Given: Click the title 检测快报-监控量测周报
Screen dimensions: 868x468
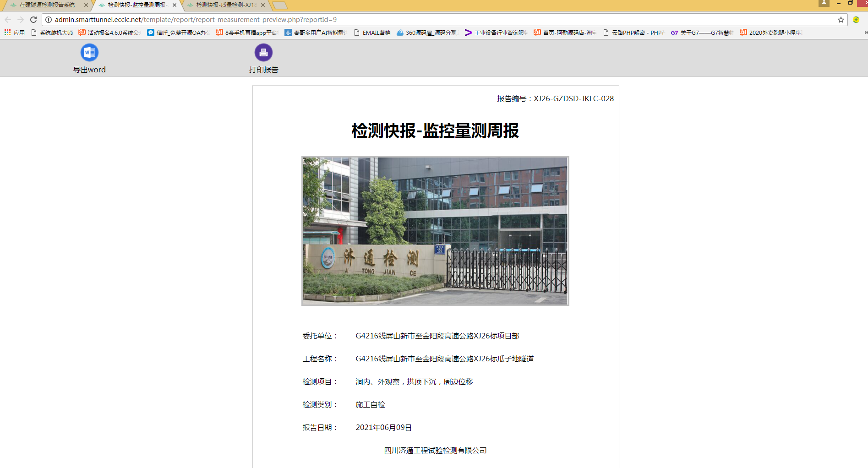Looking at the screenshot, I should coord(435,131).
